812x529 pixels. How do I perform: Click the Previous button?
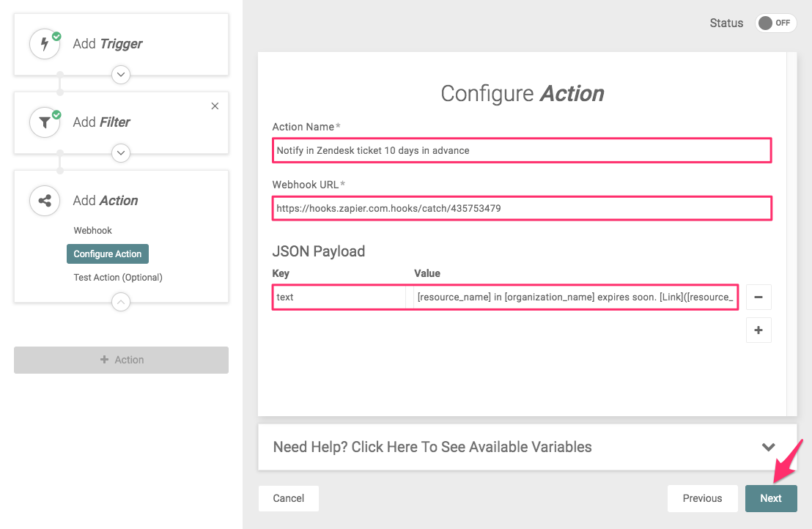[x=702, y=498]
